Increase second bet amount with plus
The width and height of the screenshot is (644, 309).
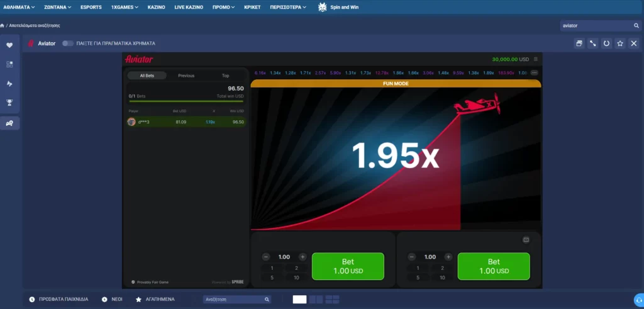(448, 257)
